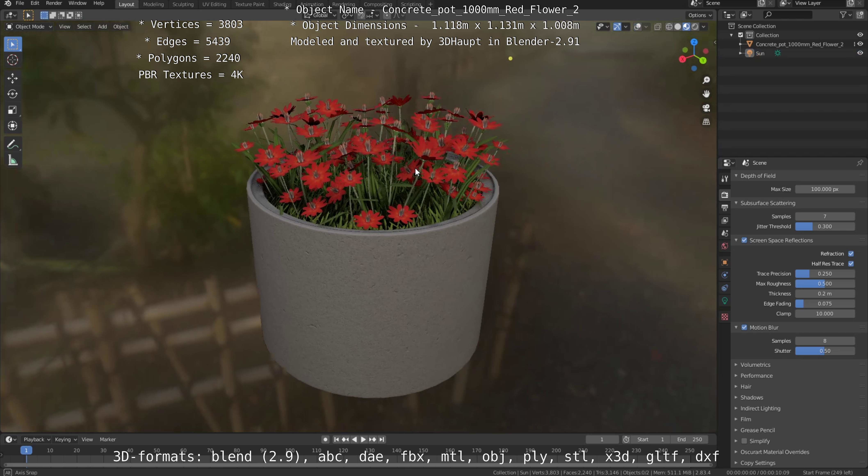Screen dimensions: 868x476
Task: Play the animation forward
Action: 363,440
